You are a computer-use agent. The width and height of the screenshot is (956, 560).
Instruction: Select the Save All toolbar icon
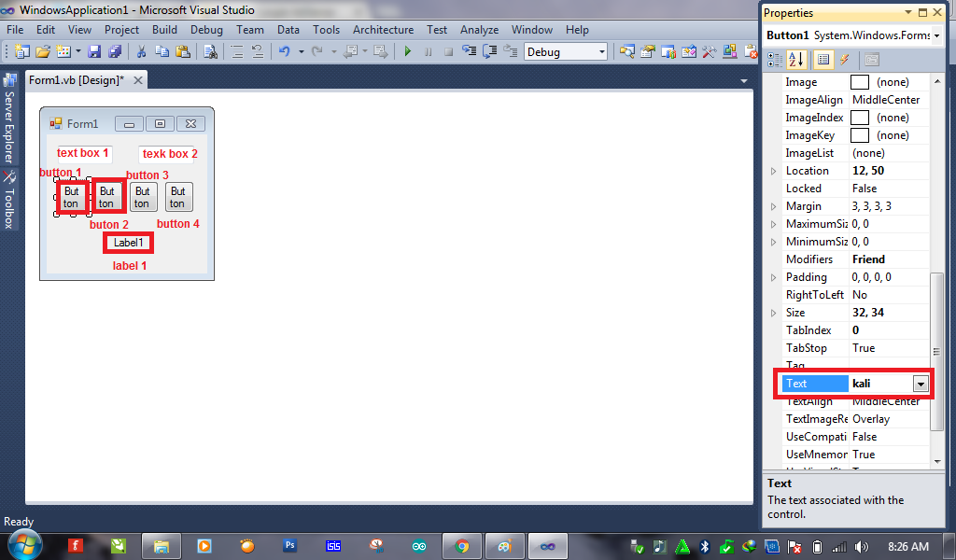114,53
